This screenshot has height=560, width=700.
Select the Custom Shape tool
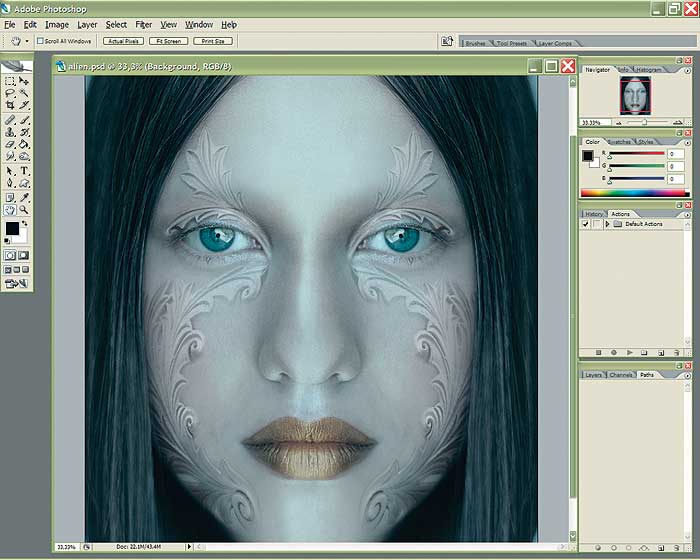(x=24, y=183)
